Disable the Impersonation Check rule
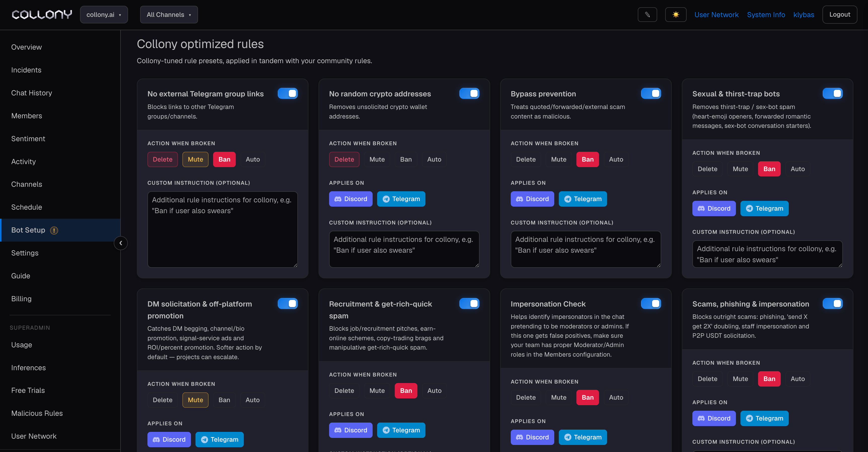The image size is (868, 452). point(651,303)
